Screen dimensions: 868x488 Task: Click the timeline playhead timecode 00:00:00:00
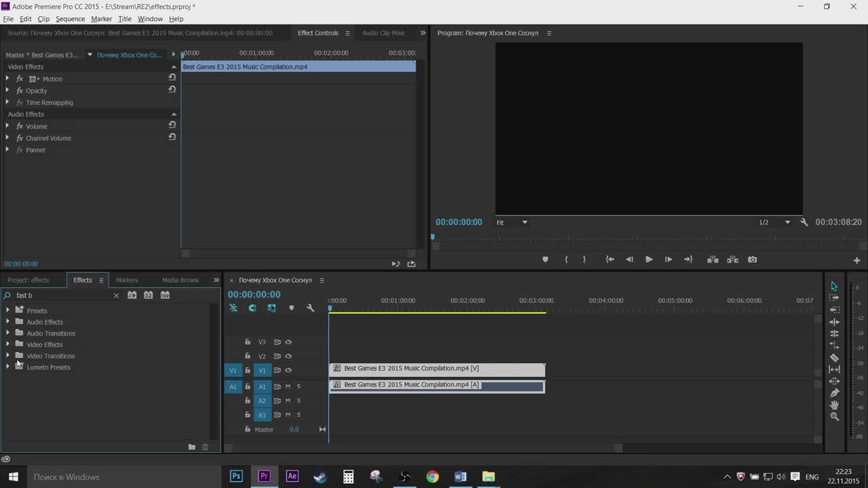coord(254,294)
